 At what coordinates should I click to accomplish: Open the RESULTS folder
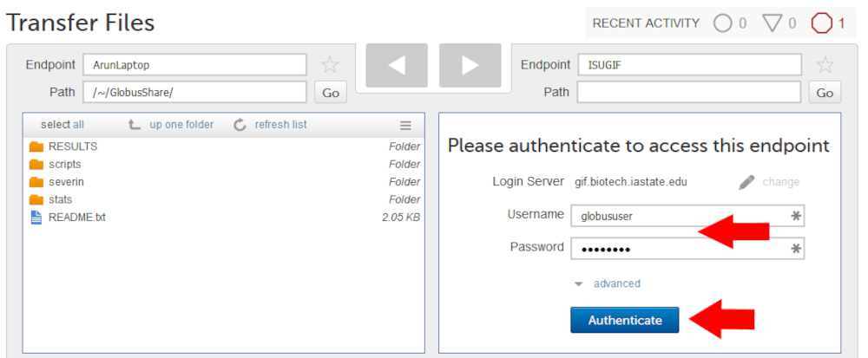point(72,146)
